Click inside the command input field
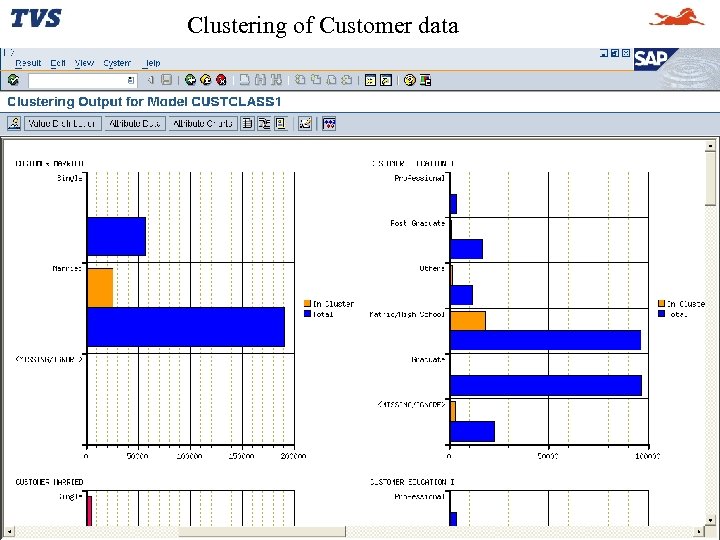Image resolution: width=720 pixels, height=540 pixels. coord(78,80)
